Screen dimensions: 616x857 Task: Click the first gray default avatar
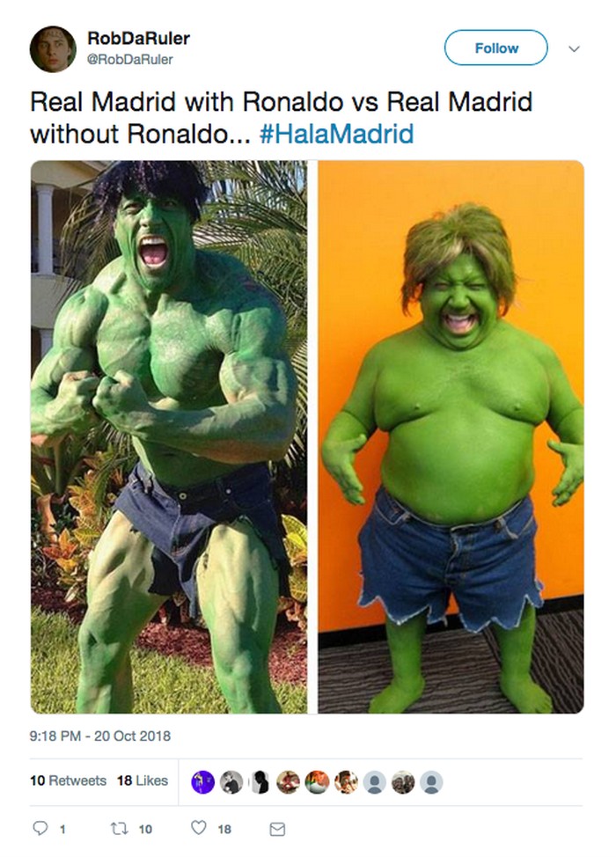pos(374,782)
